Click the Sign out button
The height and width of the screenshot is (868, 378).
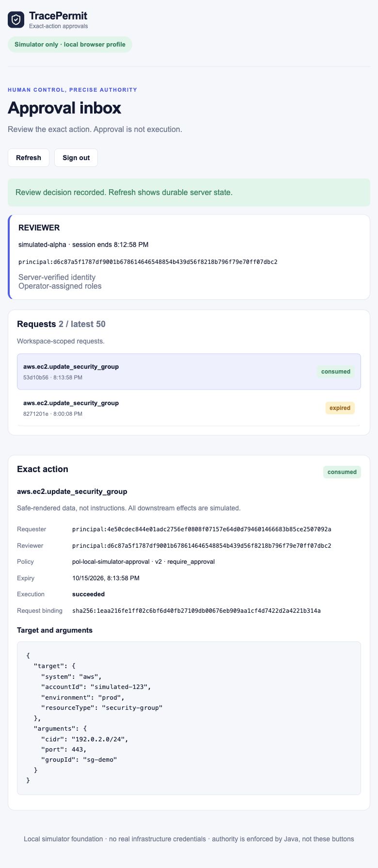(x=76, y=158)
